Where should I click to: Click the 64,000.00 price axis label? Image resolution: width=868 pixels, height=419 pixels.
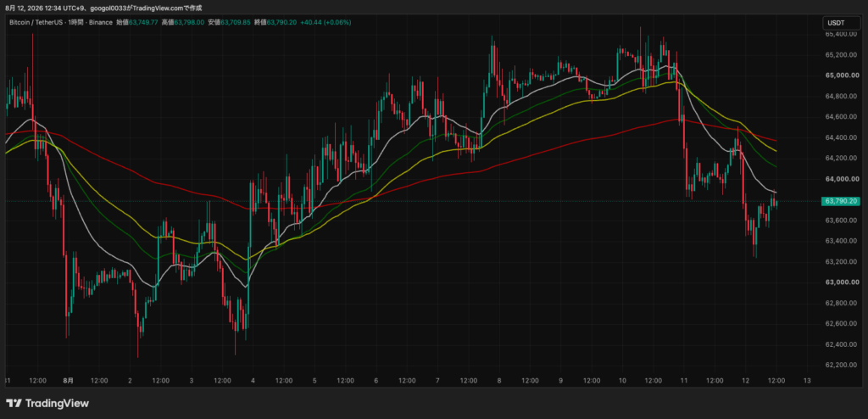point(842,179)
